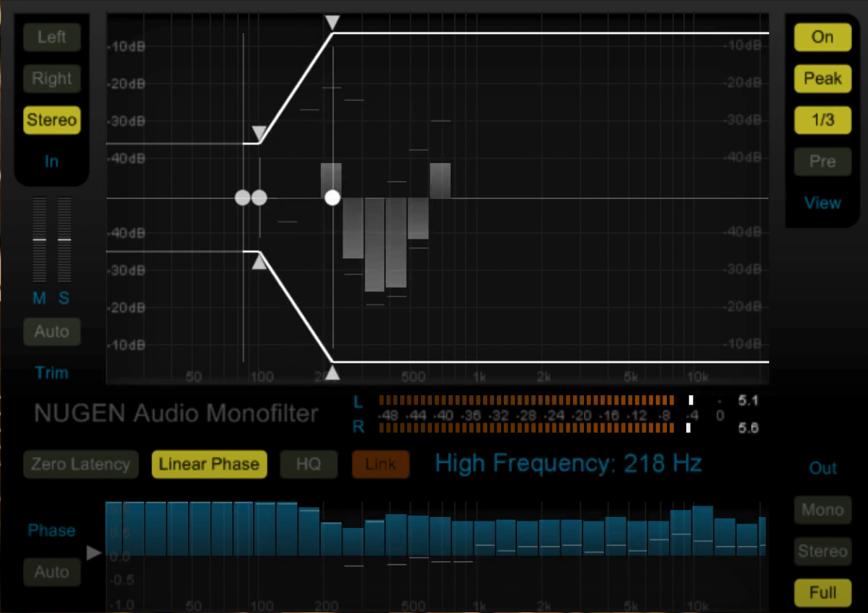The image size is (868, 613).
Task: Set output to Full
Action: [x=823, y=593]
